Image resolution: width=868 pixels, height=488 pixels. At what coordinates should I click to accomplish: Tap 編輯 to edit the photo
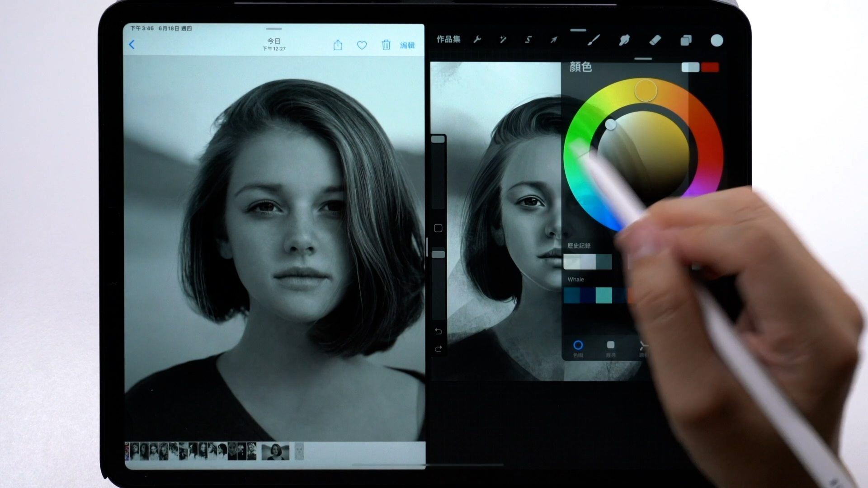[407, 45]
